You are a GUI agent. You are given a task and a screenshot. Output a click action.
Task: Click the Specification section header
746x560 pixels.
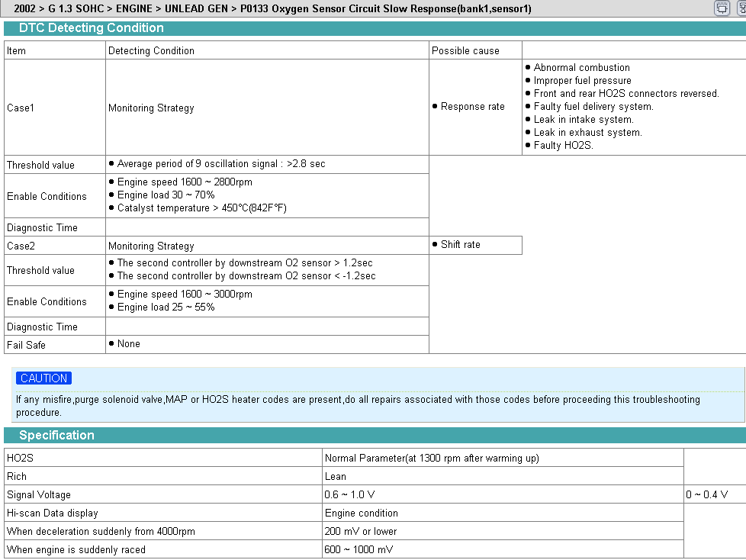[x=56, y=436]
